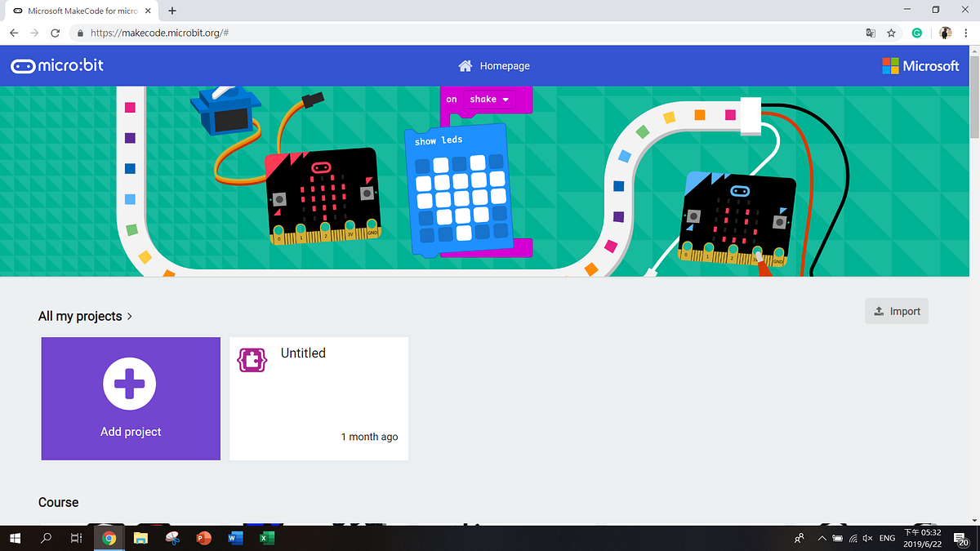Screen dimensions: 980x551
Task: Click the micro:bit logo in the header
Action: pos(57,65)
